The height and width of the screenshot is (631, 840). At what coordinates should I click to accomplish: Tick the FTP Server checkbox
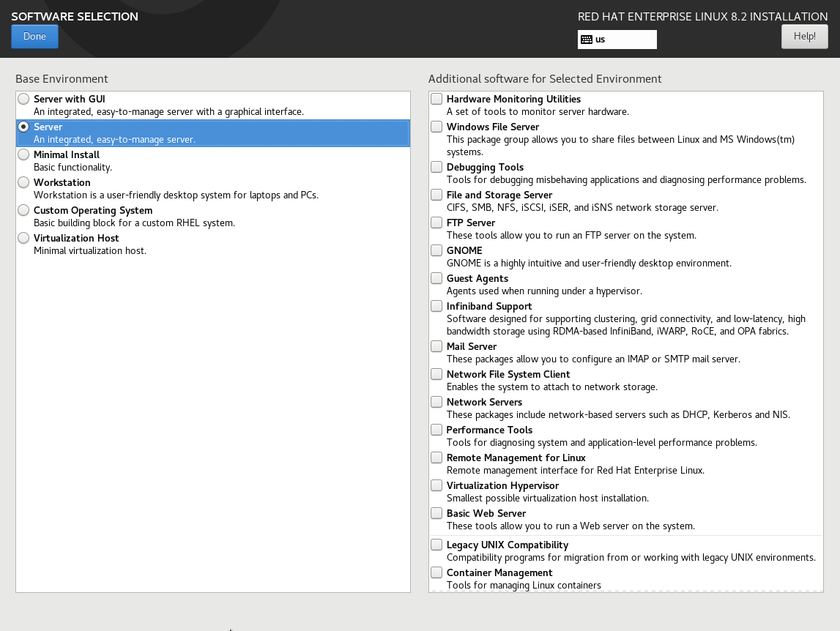(436, 223)
